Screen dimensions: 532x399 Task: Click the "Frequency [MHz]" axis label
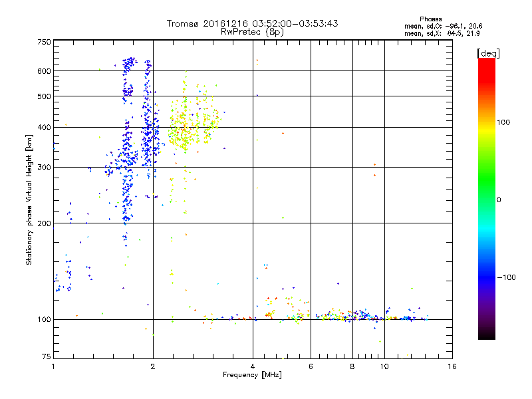pyautogui.click(x=252, y=375)
